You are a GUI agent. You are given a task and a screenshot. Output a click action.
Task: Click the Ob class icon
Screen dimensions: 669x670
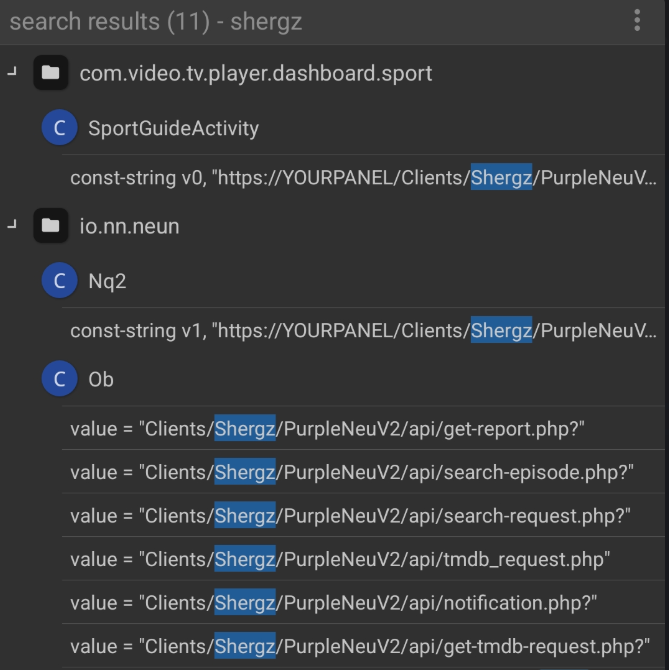60,379
